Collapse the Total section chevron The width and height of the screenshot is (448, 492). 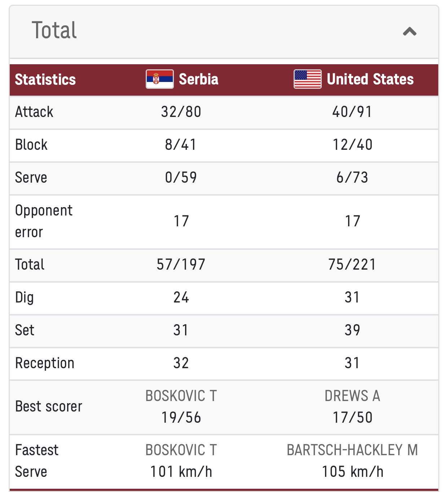click(409, 32)
